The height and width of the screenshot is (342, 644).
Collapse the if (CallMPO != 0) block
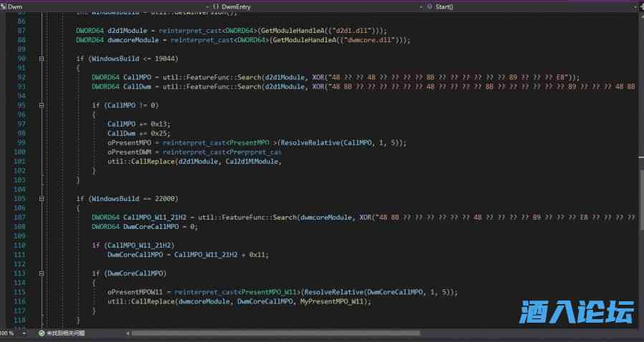click(x=42, y=105)
